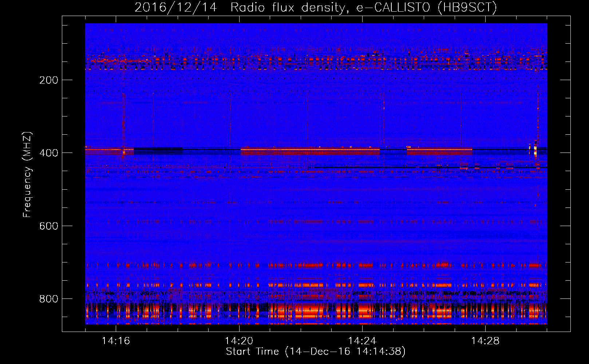Click the "Frequency (MHZ)" y-axis label
The image size is (589, 364).
pyautogui.click(x=27, y=175)
